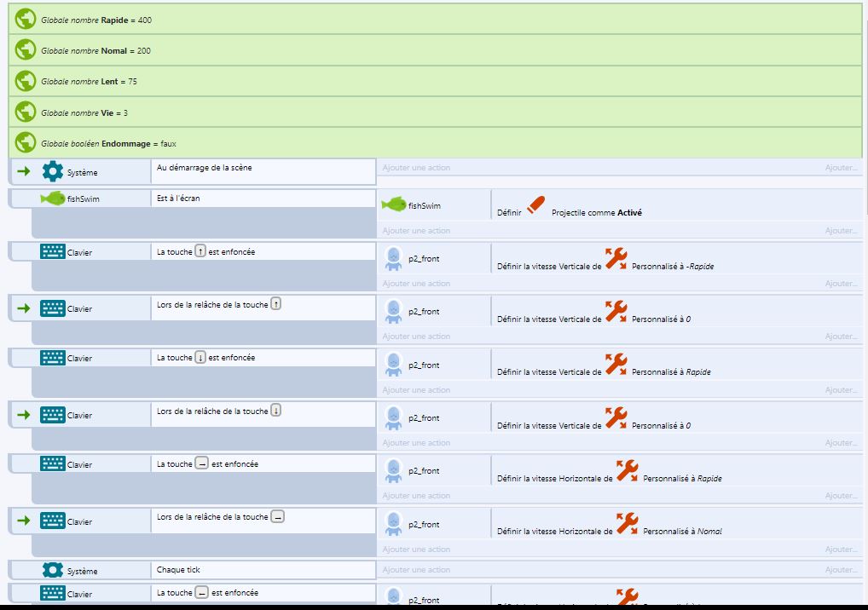Image resolution: width=868 pixels, height=610 pixels.
Task: Select the Nomal = 200 global variable
Action: (x=435, y=50)
